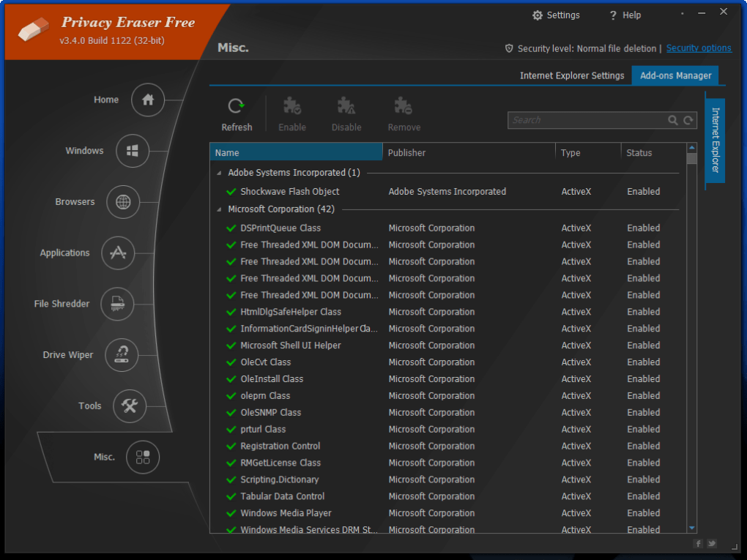Collapse the Adobe Systems Incorporated group
Screen dimensions: 747x560
219,173
